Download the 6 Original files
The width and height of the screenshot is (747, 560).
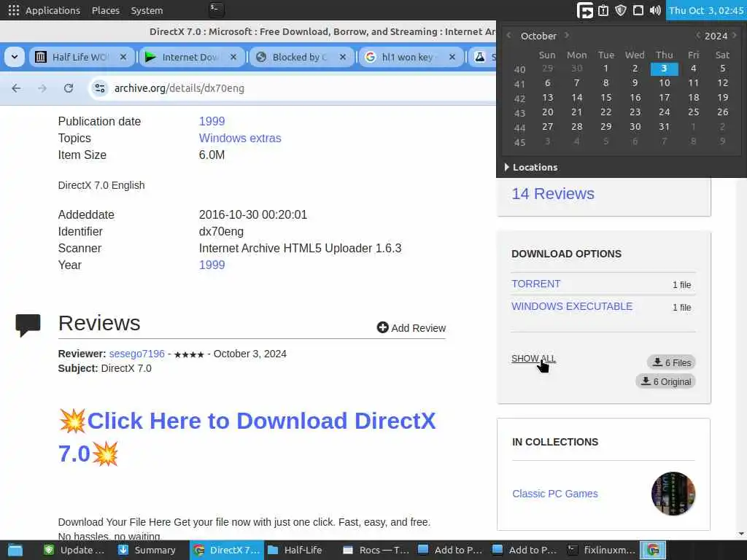(x=665, y=381)
